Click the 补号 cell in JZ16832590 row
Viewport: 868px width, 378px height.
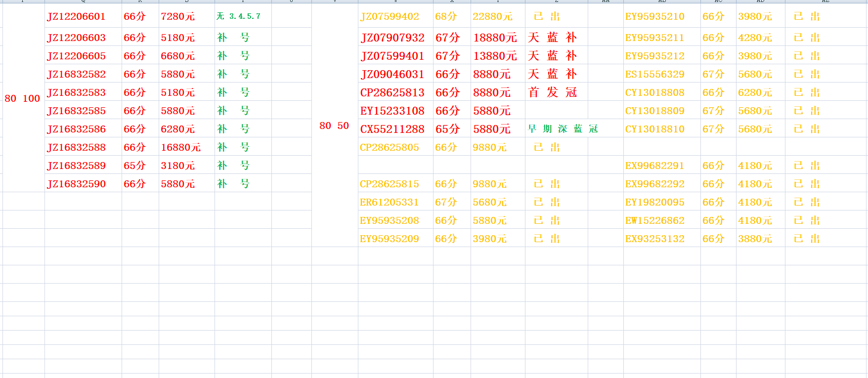pos(233,184)
